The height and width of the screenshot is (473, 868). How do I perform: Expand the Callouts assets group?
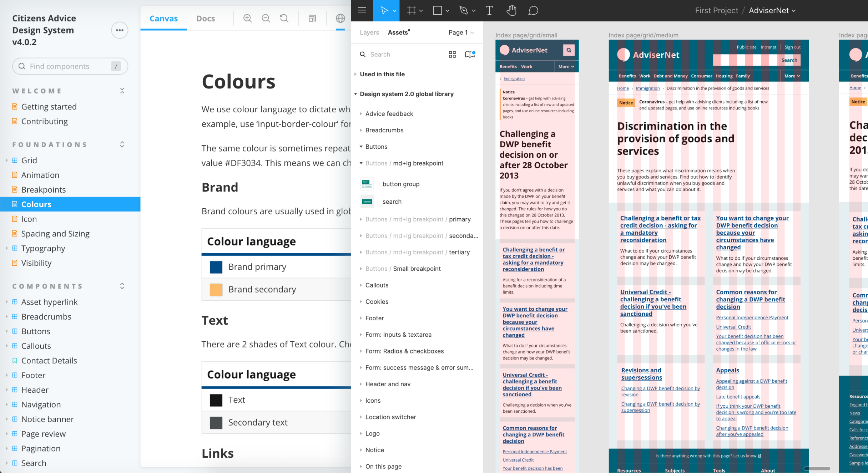point(361,285)
